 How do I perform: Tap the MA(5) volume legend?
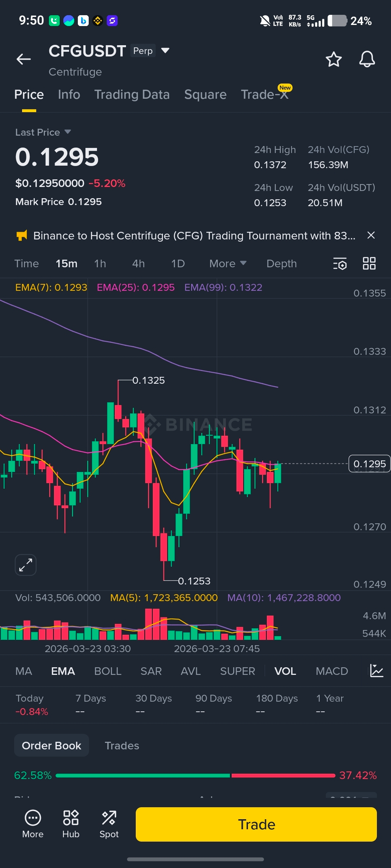point(164,597)
